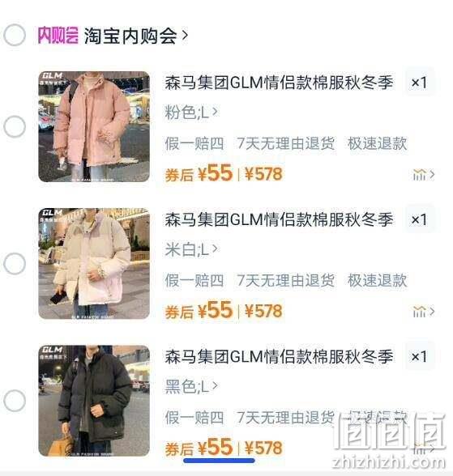Image resolution: width=453 pixels, height=476 pixels.
Task: Expand the 粉色;L variant selector
Action: pyautogui.click(x=191, y=113)
